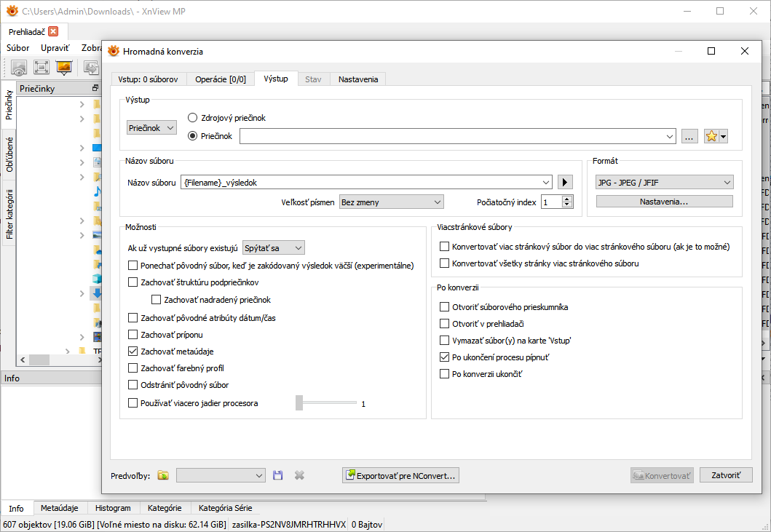Uncheck Zachovať metaúdaje checkbox
771x532 pixels.
(133, 352)
